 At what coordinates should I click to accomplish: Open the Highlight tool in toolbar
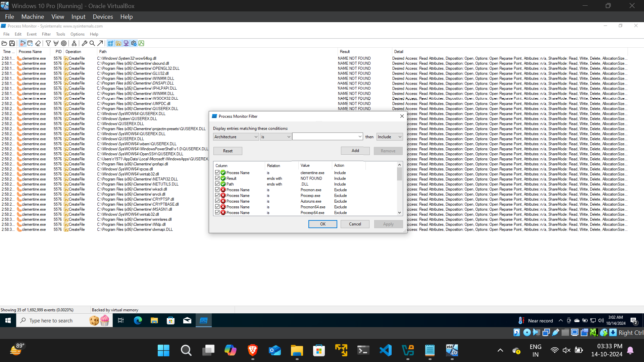(56, 43)
